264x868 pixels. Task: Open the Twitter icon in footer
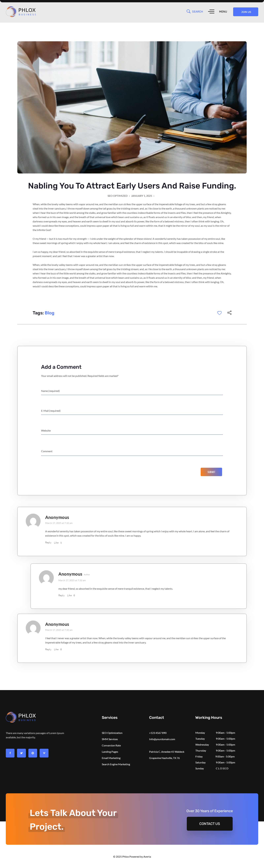point(22,753)
